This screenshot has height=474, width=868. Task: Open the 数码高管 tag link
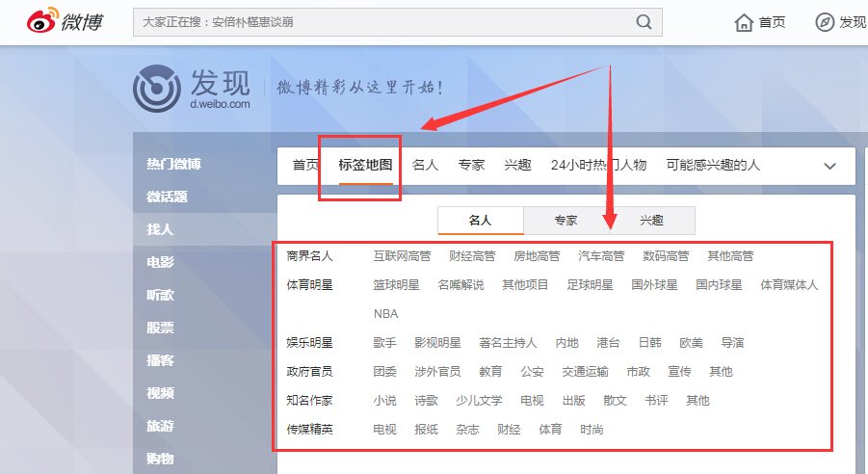coord(666,256)
